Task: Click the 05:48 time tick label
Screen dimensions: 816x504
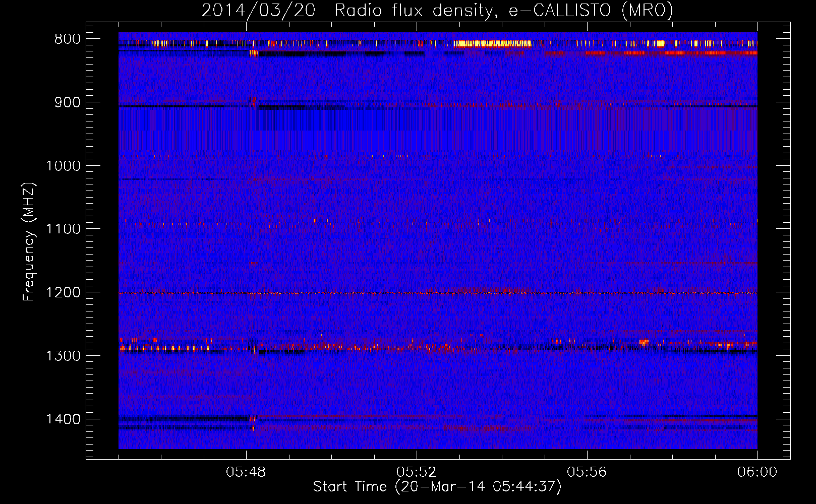Action: tap(246, 472)
